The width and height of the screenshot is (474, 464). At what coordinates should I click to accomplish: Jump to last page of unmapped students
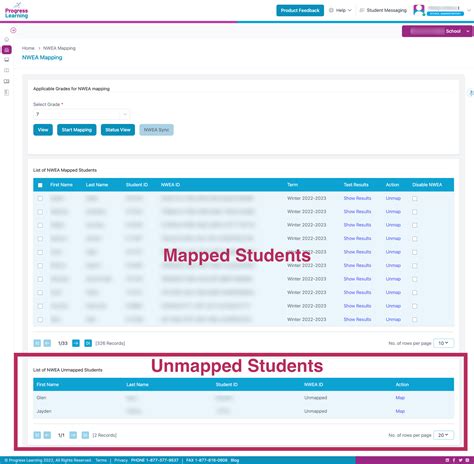pos(85,435)
